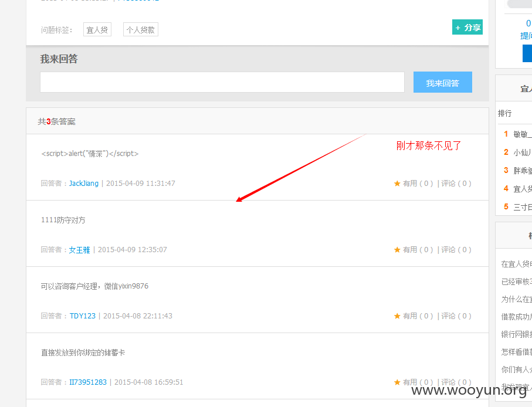Mark 女王雅's answer as 有用
The height and width of the screenshot is (407, 532).
[418, 250]
